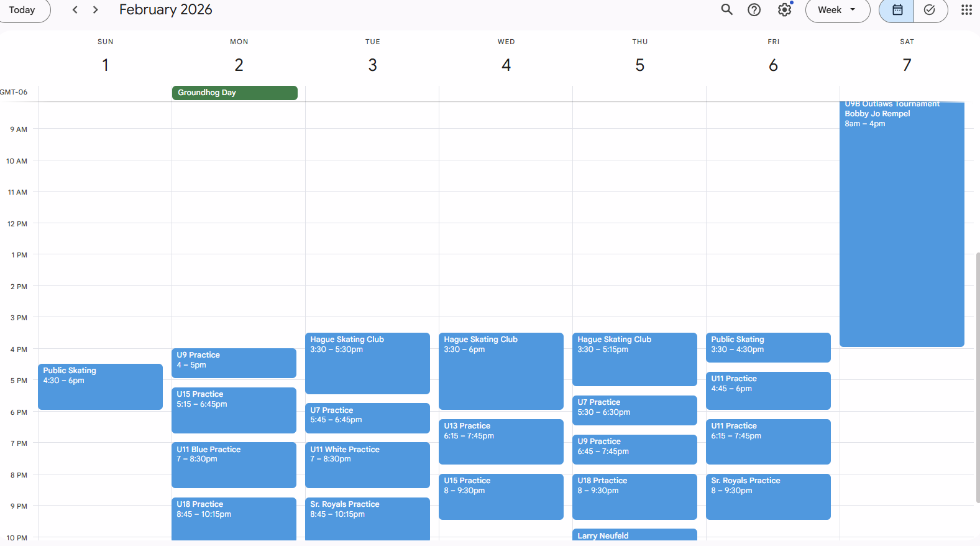
Task: Switch to Tasks view toggle
Action: point(930,10)
